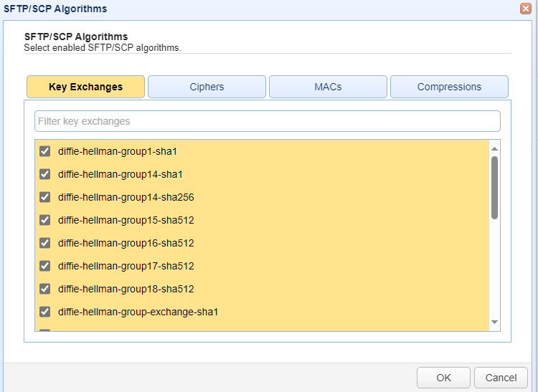Open the Compressions tab
The width and height of the screenshot is (538, 392).
coord(449,87)
